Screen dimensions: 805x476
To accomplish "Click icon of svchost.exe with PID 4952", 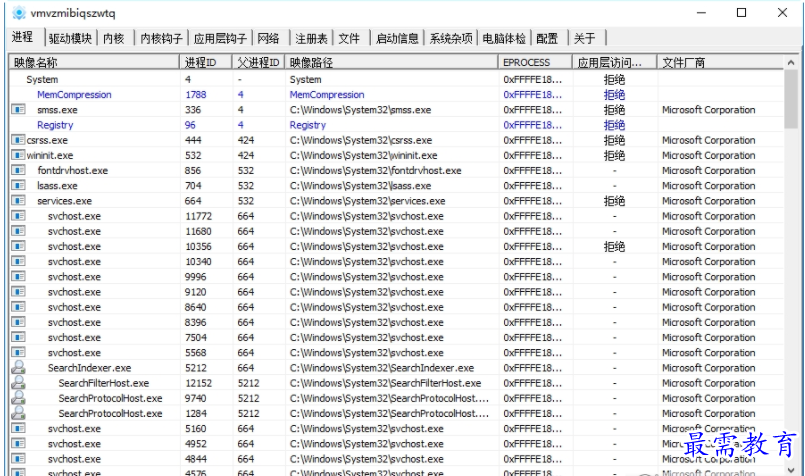I will click(x=18, y=443).
